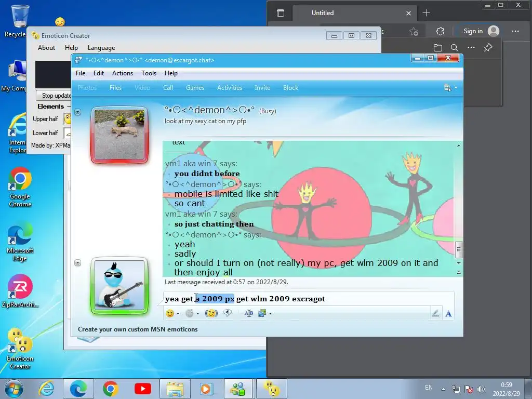Expand the emoticon picker dropdown arrow
Screen dimensions: 532x399
[x=178, y=313]
